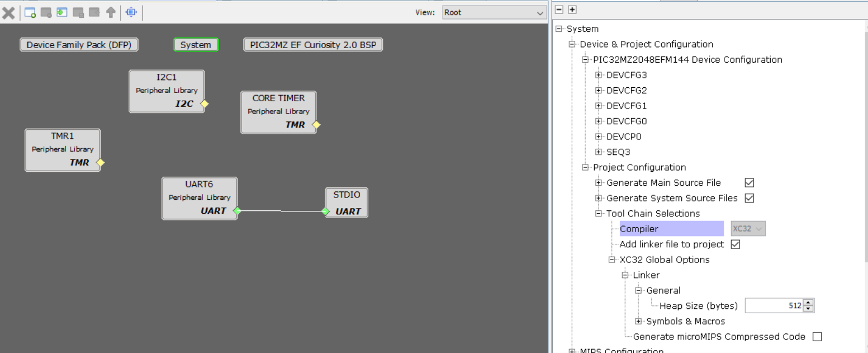The width and height of the screenshot is (868, 353).
Task: Click the TMR1 yellow diamond connector
Action: (x=101, y=163)
